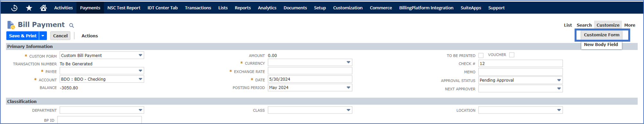The width and height of the screenshot is (644, 124).
Task: Open the Reports menu
Action: (243, 8)
